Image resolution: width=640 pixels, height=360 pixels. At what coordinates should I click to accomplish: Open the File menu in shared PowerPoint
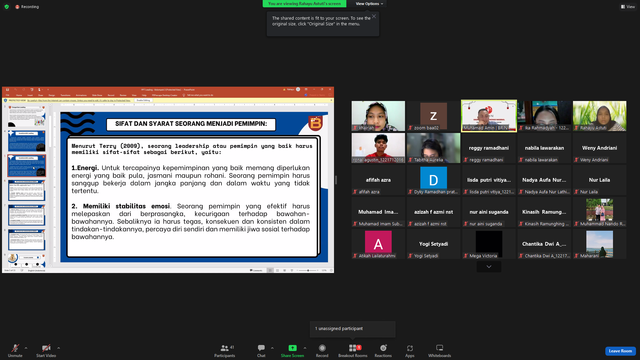[x=7, y=95]
